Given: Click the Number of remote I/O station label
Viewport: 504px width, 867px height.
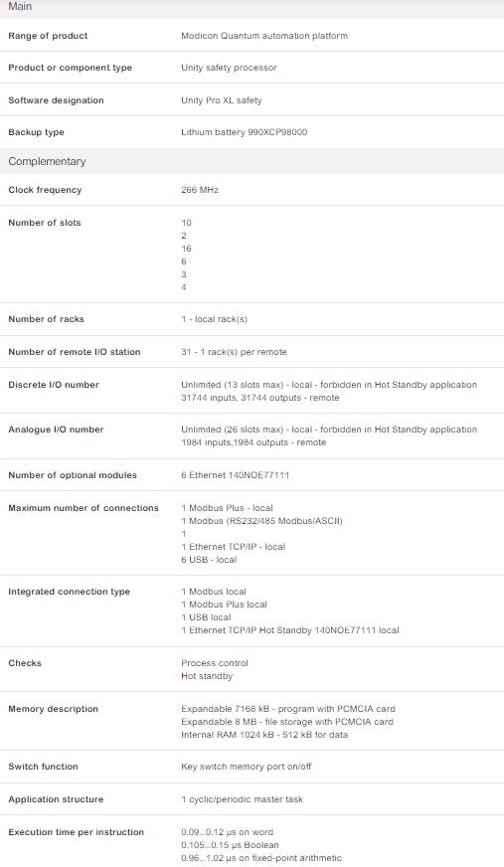Looking at the screenshot, I should click(74, 352).
